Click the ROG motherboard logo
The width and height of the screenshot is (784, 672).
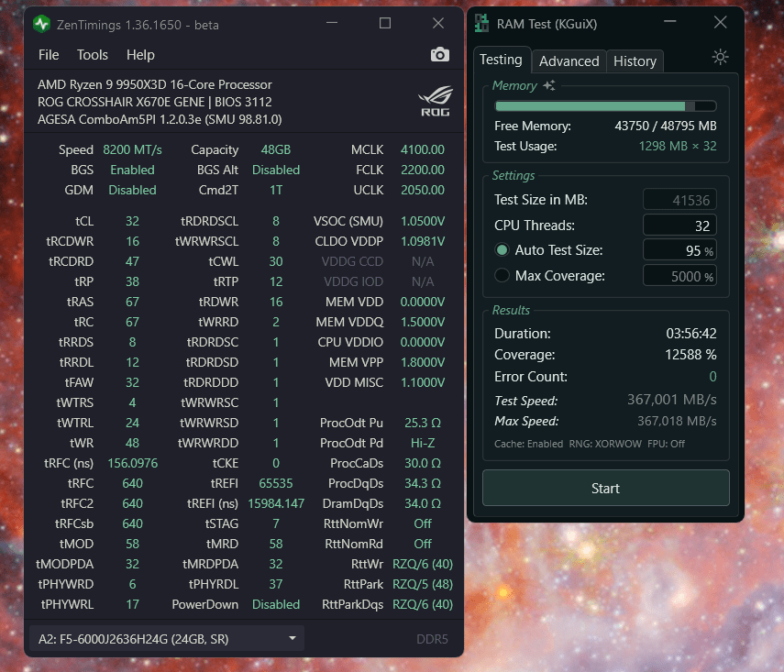[435, 102]
